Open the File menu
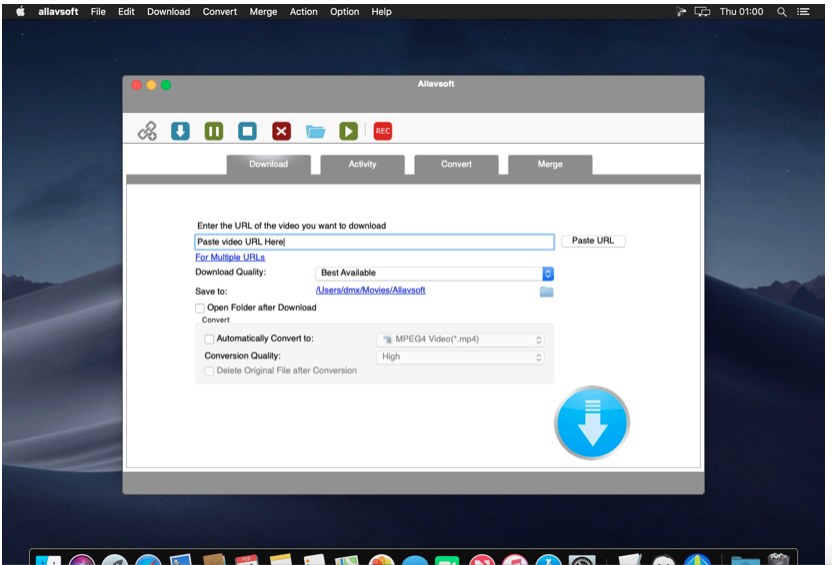 click(98, 12)
